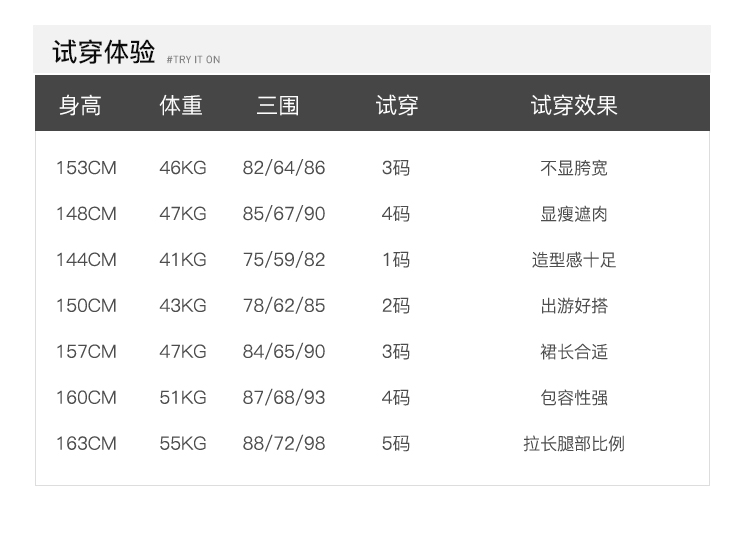The width and height of the screenshot is (750, 560).
Task: Click the 153CM height cell
Action: coord(86,168)
